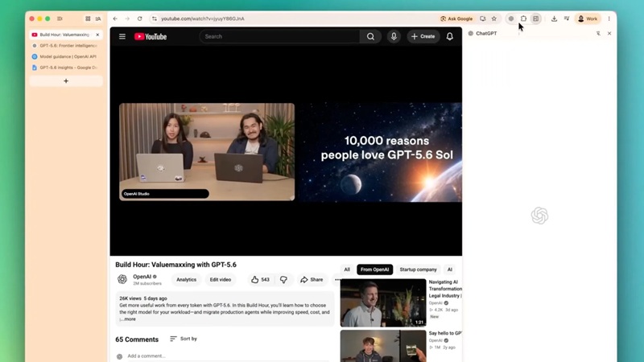Bookmark this page with star icon
Viewport: 644px width, 362px height.
(494, 19)
